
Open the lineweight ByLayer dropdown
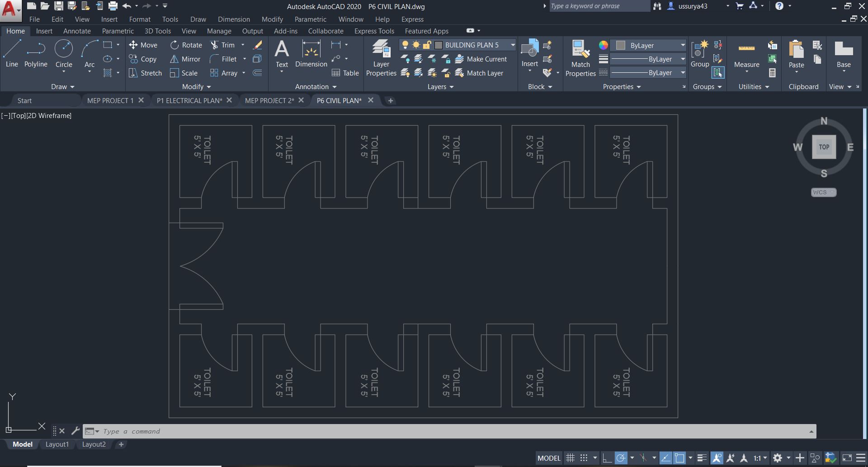(x=683, y=59)
